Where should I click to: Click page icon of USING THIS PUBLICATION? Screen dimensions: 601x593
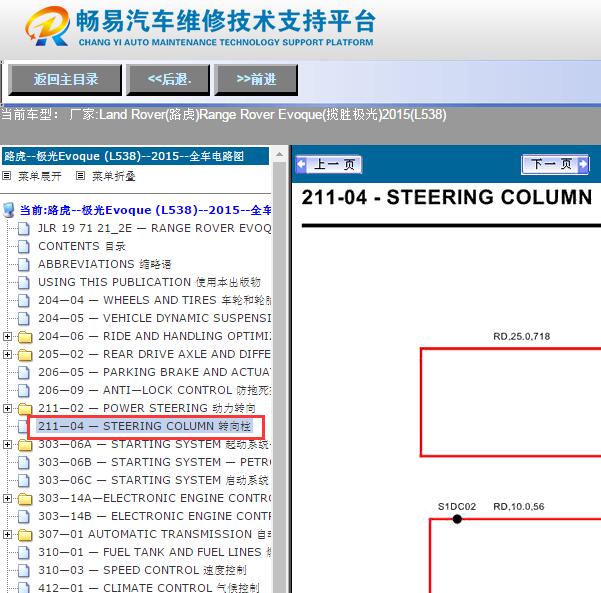click(x=24, y=283)
